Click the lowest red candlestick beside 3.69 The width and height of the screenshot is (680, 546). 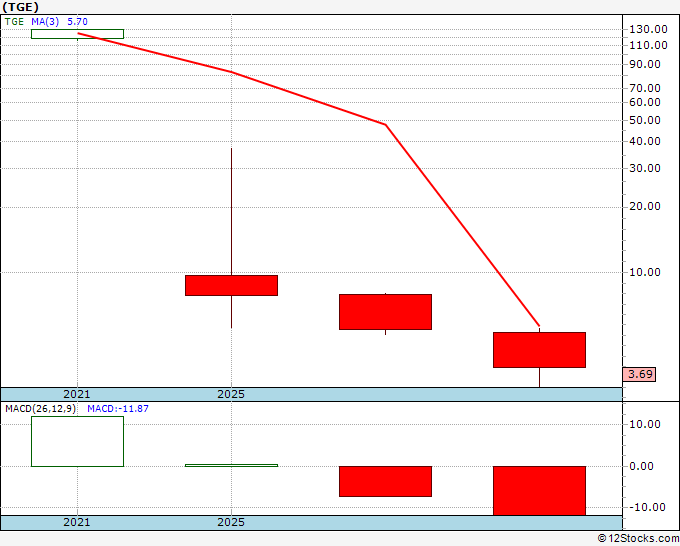coord(539,350)
